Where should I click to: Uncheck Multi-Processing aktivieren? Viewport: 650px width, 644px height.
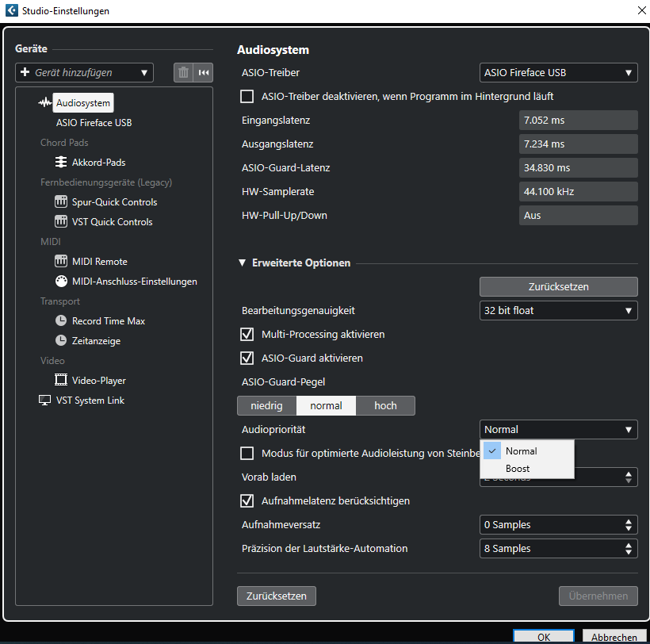click(247, 335)
